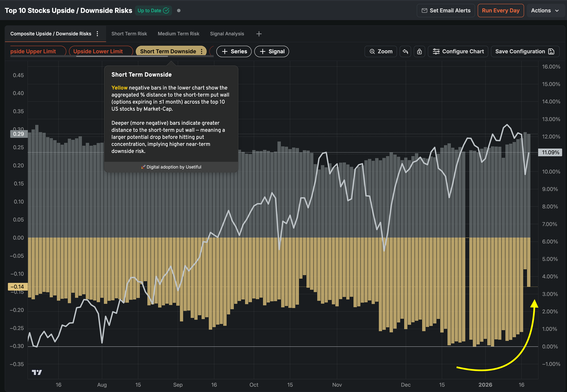Open three-dot menu on Composite tab
Viewport: 567px width, 392px height.
pyautogui.click(x=97, y=34)
